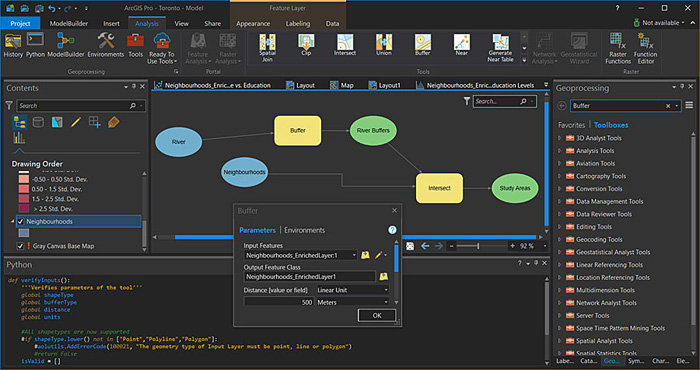
Task: Switch Contents to List By Labeling
Action: coord(113,122)
